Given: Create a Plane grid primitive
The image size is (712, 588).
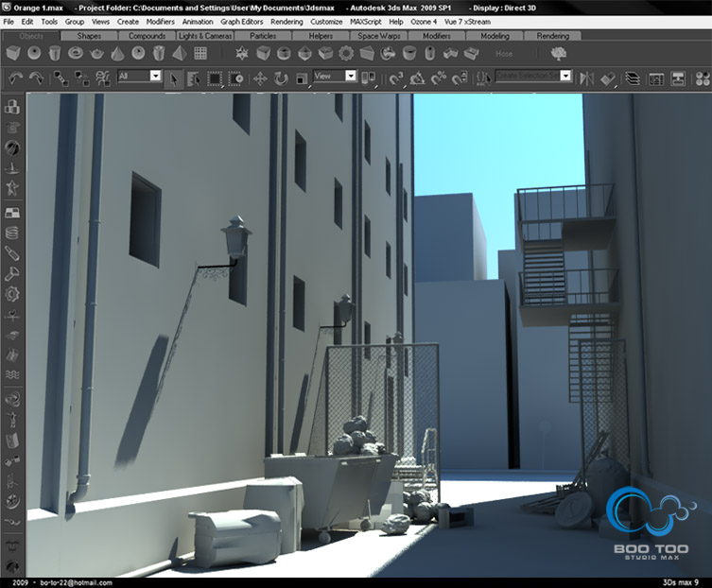Looking at the screenshot, I should (x=200, y=54).
